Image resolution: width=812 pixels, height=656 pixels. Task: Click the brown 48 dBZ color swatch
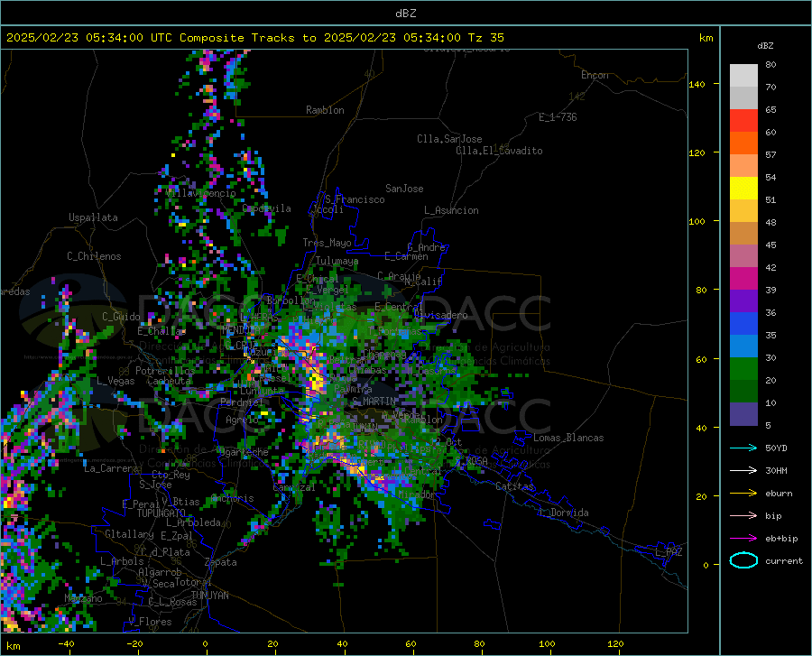click(x=743, y=234)
